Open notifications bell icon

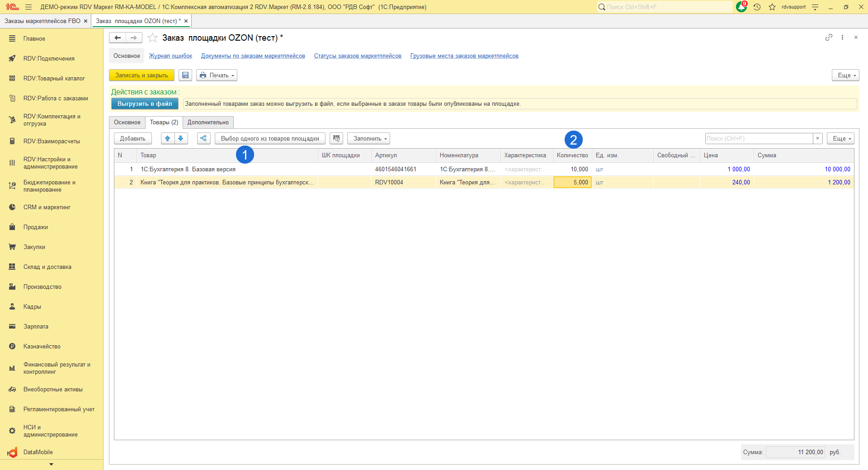pos(741,7)
